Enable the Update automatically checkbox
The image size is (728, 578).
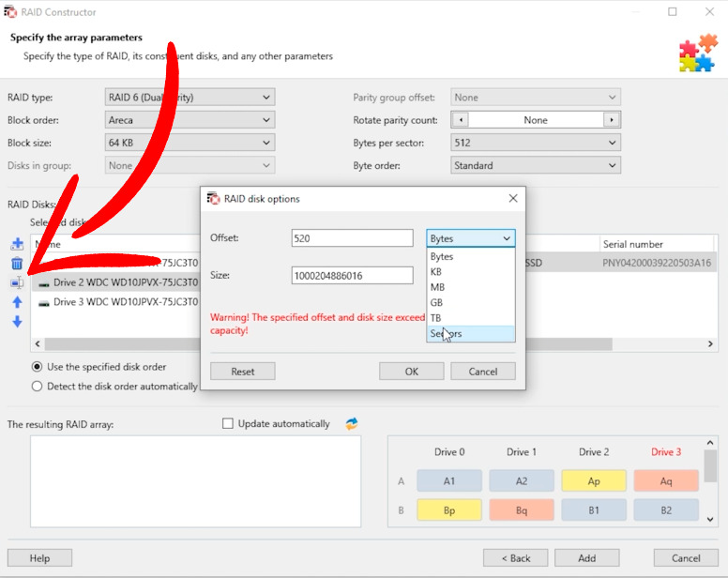pyautogui.click(x=227, y=423)
